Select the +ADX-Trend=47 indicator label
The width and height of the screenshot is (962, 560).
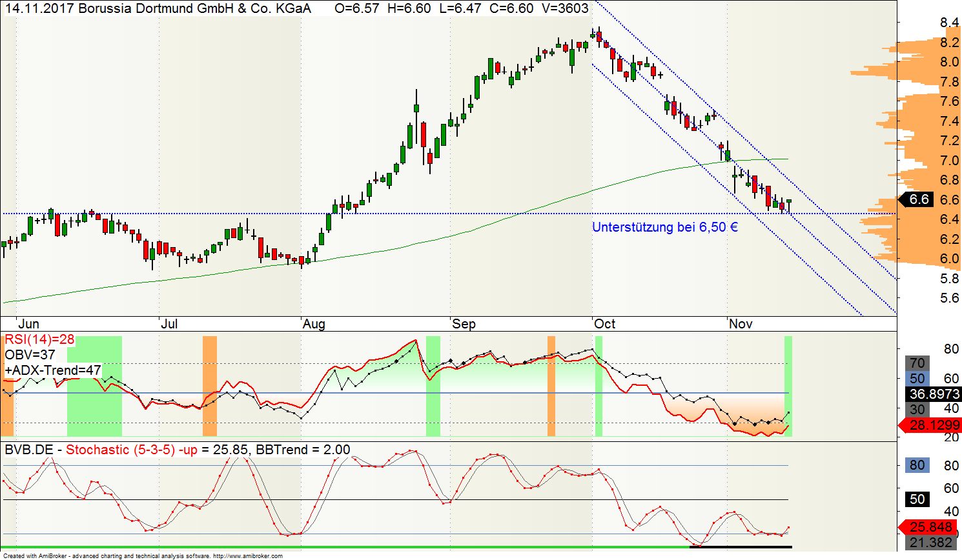53,370
